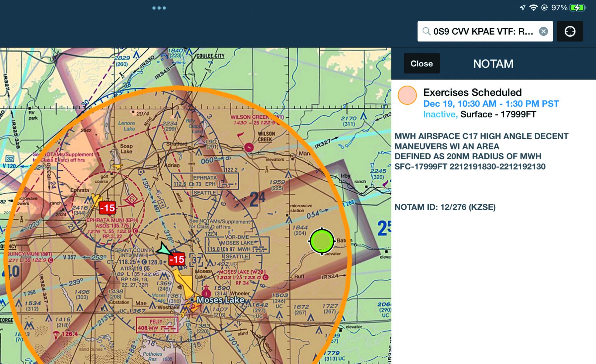Tap the Inactive status label
This screenshot has width=596, height=364.
pyautogui.click(x=440, y=114)
